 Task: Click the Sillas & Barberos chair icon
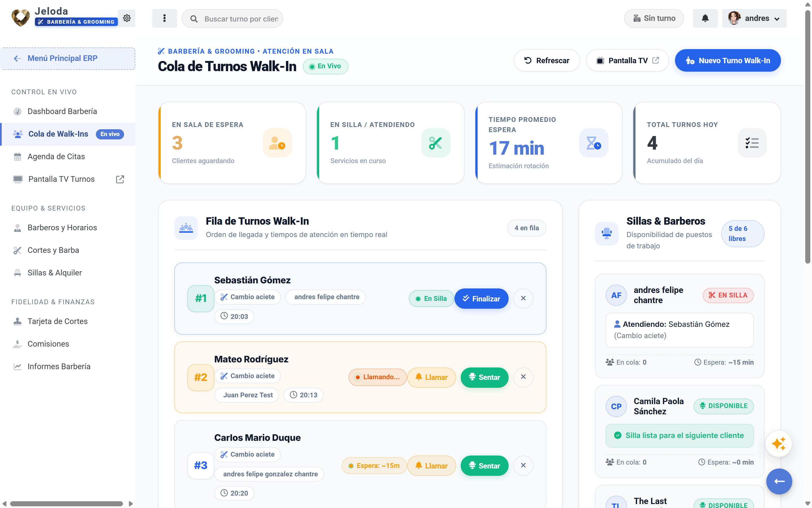pyautogui.click(x=607, y=233)
